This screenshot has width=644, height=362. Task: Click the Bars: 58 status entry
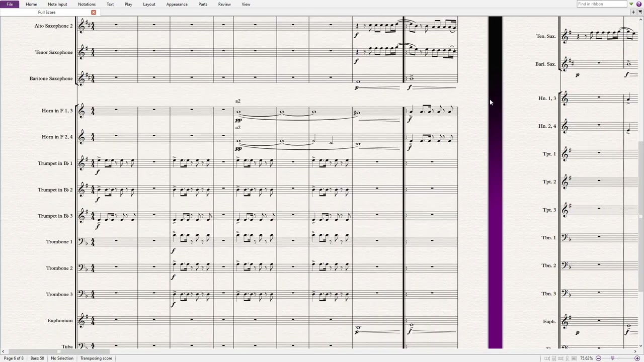tap(37, 358)
